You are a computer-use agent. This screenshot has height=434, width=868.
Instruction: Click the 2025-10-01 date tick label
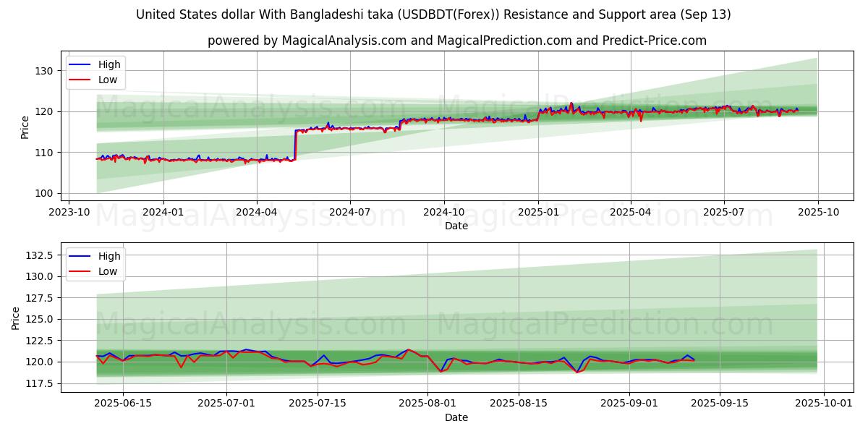pos(824,404)
